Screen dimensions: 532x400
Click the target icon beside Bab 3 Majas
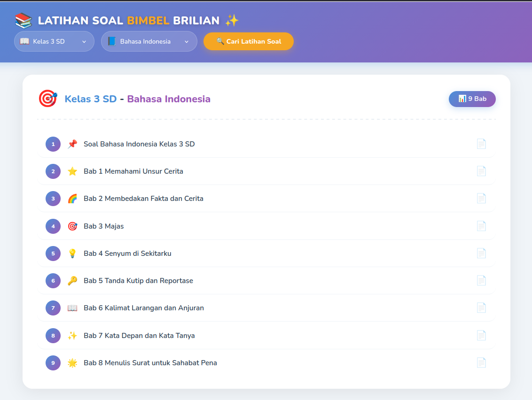[72, 226]
